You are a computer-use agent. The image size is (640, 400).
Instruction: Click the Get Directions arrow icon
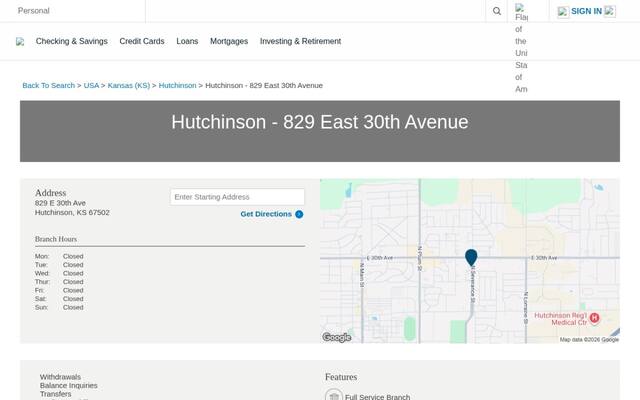pyautogui.click(x=299, y=214)
